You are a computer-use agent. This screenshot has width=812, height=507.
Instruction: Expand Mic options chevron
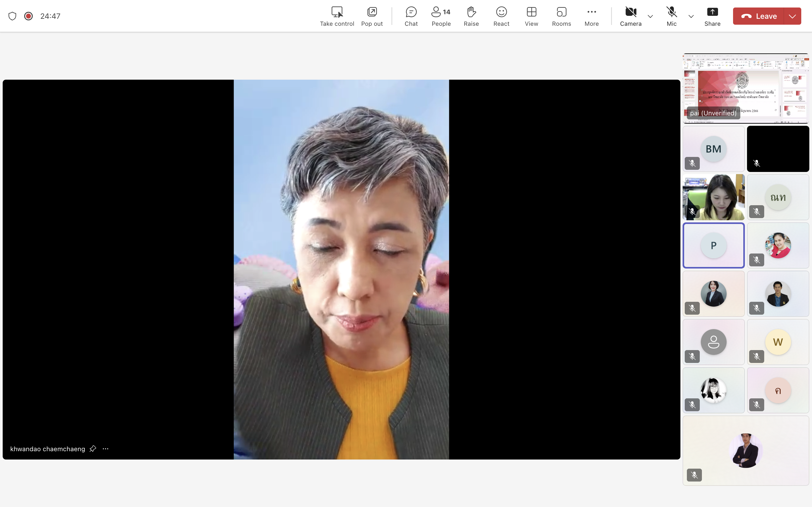click(691, 16)
